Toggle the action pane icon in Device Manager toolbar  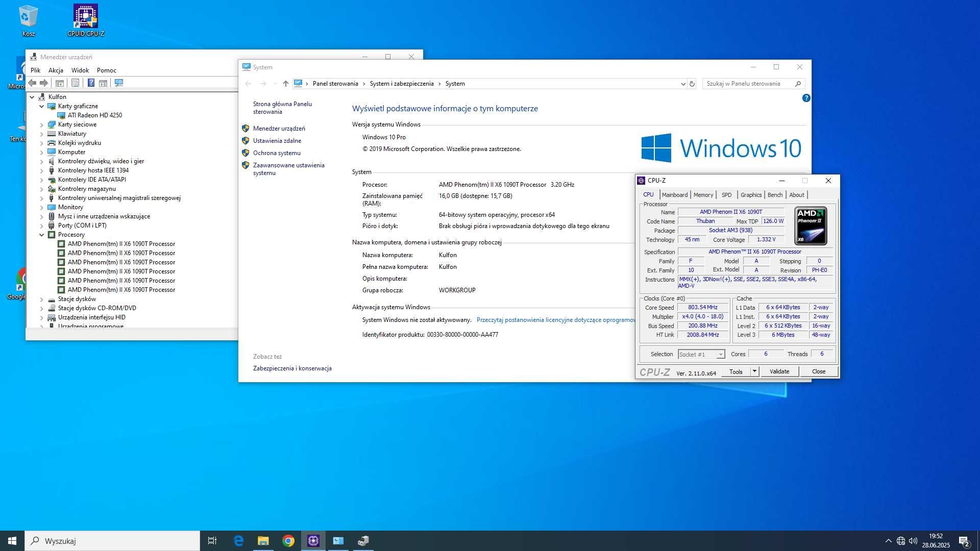(x=103, y=83)
